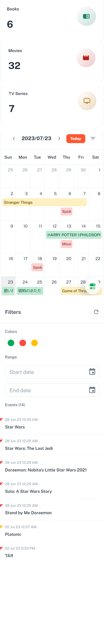Toggle the floating green switch button
This screenshot has width=104, height=644.
pyautogui.click(x=93, y=287)
